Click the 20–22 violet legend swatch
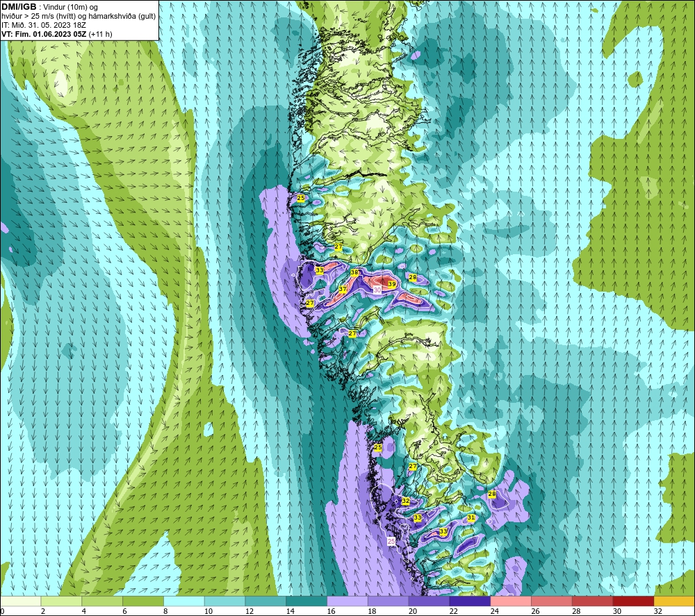The height and width of the screenshot is (616, 695). click(x=429, y=601)
